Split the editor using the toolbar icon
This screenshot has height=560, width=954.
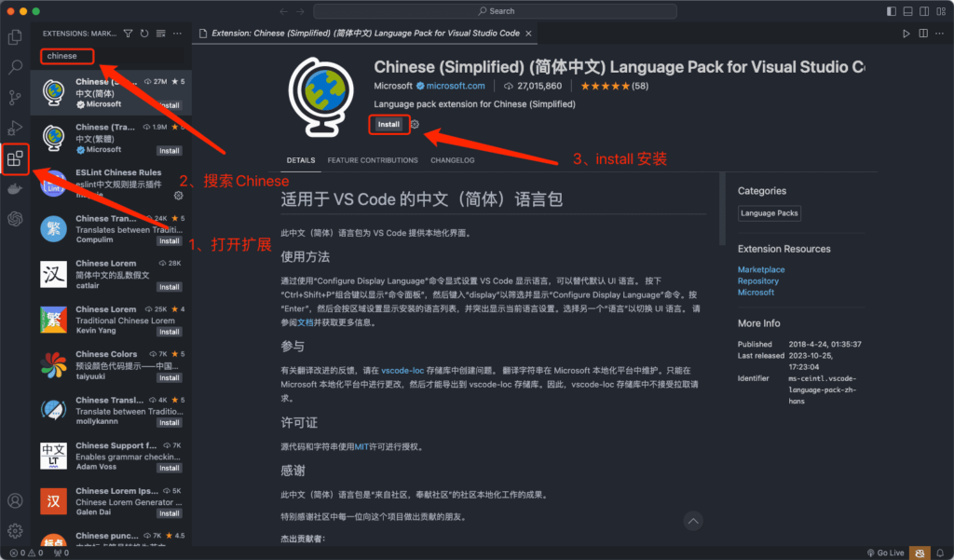point(922,32)
